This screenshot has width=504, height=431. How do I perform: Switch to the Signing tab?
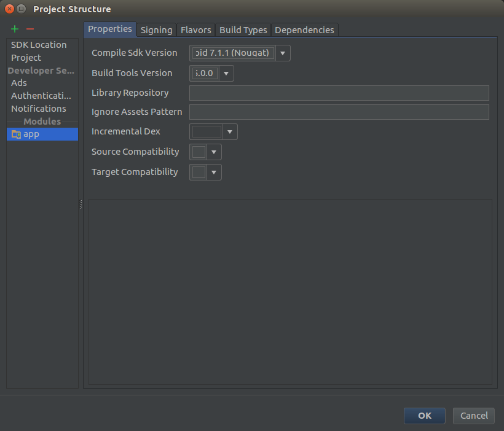(156, 30)
